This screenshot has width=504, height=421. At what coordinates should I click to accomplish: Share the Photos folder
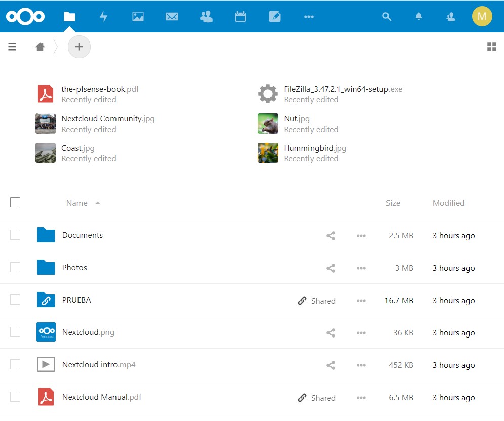[x=331, y=268]
